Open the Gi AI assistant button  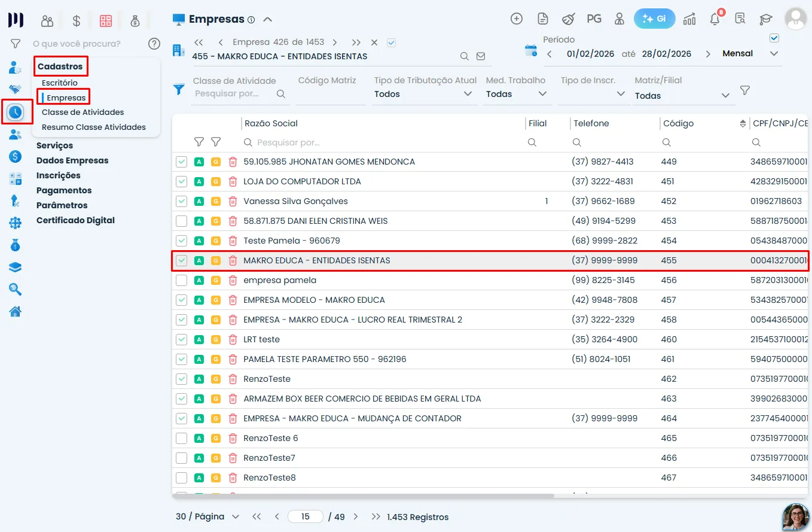coord(654,19)
